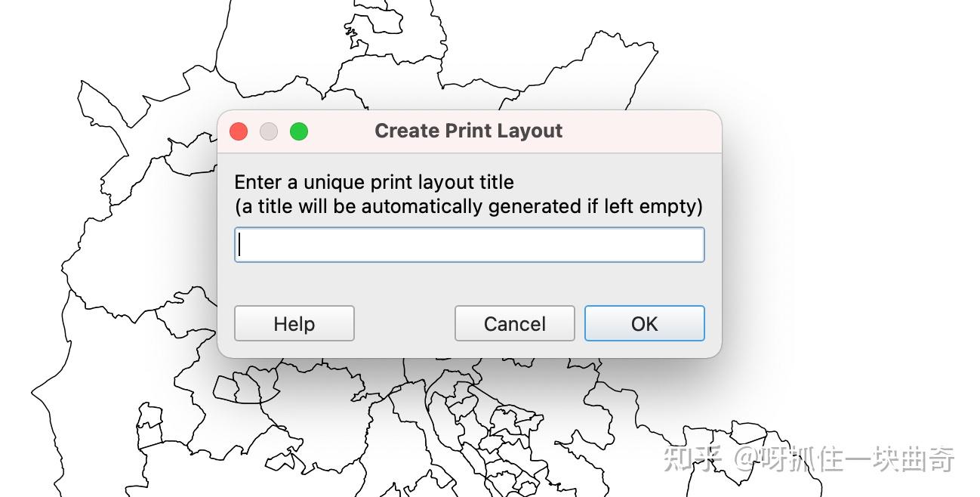Viewport: 980px width, 497px height.
Task: Cancel creating the print layout
Action: pos(514,323)
